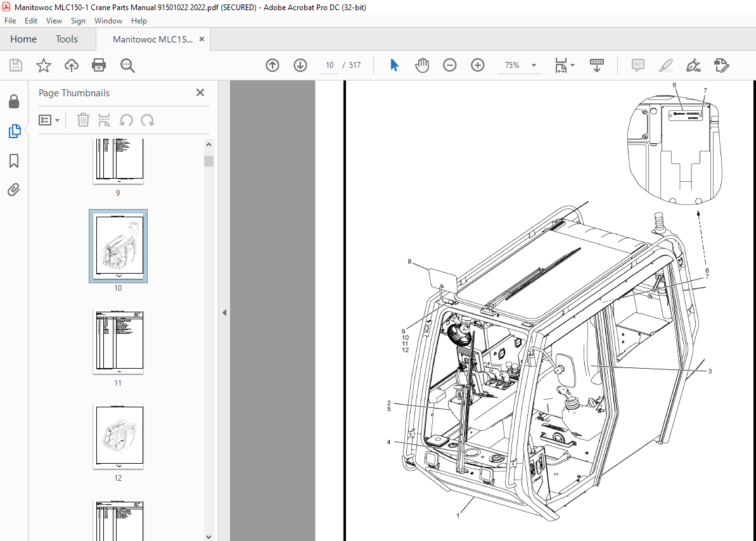This screenshot has height=541, width=756.
Task: Open the fit page options tool
Action: coord(561,65)
